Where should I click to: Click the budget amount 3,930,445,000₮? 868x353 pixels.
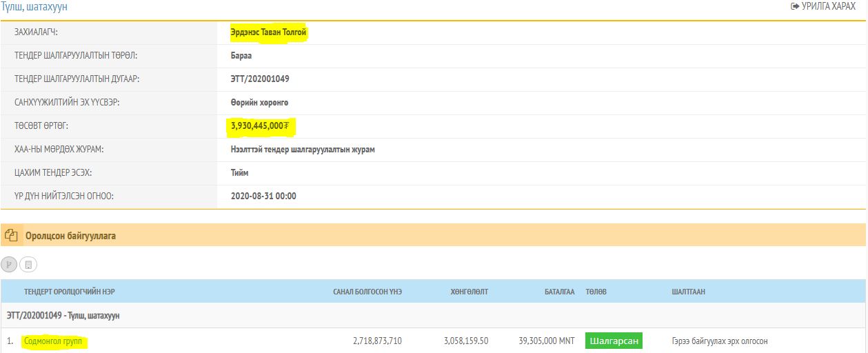(x=259, y=126)
